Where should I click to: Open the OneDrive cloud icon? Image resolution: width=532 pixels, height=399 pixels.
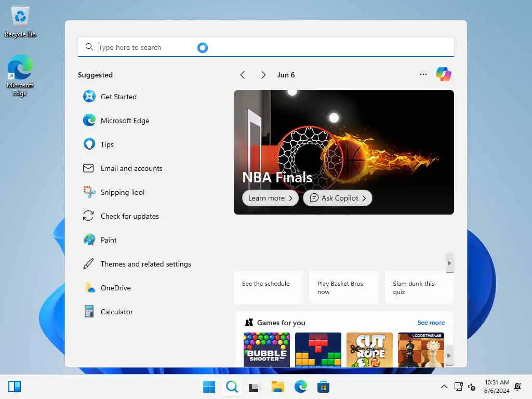(89, 288)
